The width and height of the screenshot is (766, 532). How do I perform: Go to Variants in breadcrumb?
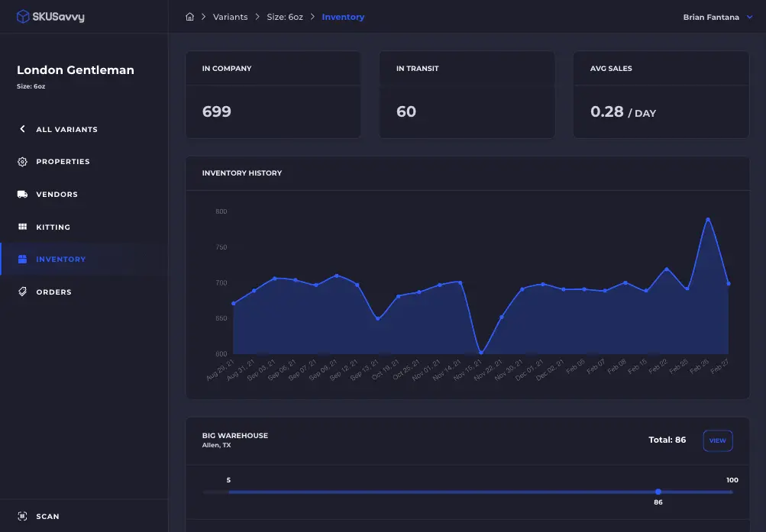click(230, 17)
